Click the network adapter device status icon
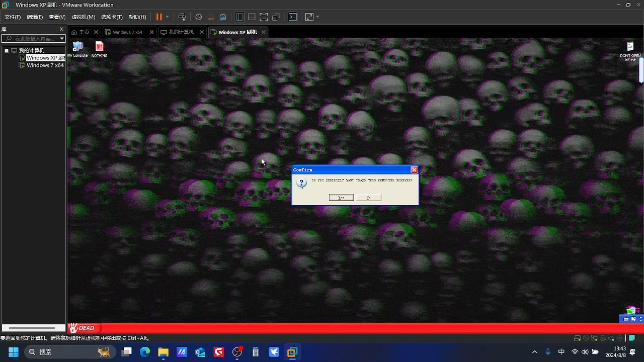Image resolution: width=644 pixels, height=362 pixels. [x=595, y=338]
